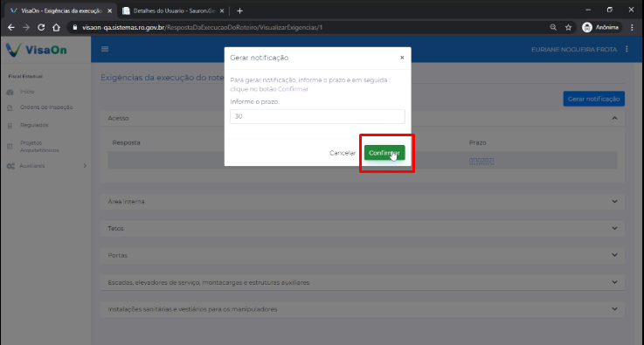Image resolution: width=644 pixels, height=345 pixels.
Task: Click the user name EURIANE NOGUEIRA FROTA
Action: click(x=574, y=49)
